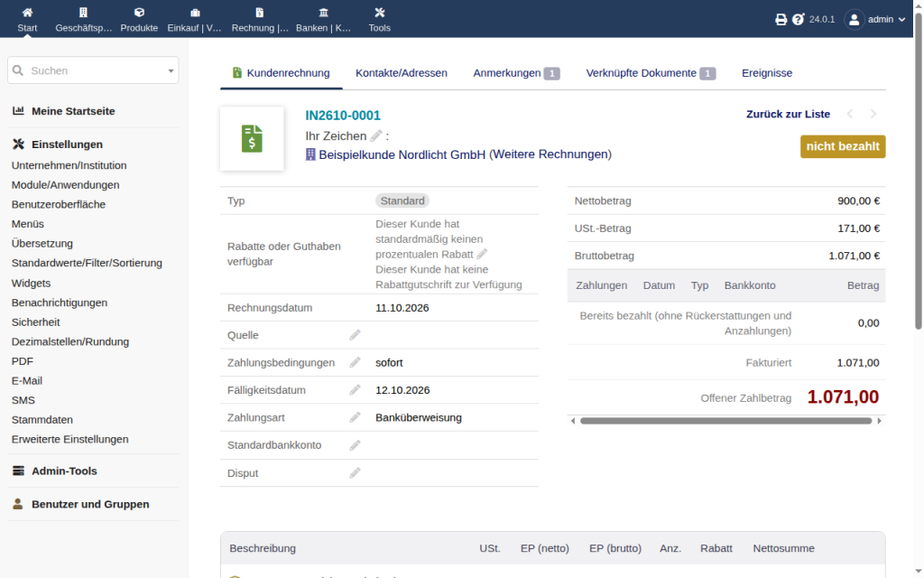Edit Zahlungsbedingungen via pencil icon
Screen dimensions: 924x578
point(355,363)
